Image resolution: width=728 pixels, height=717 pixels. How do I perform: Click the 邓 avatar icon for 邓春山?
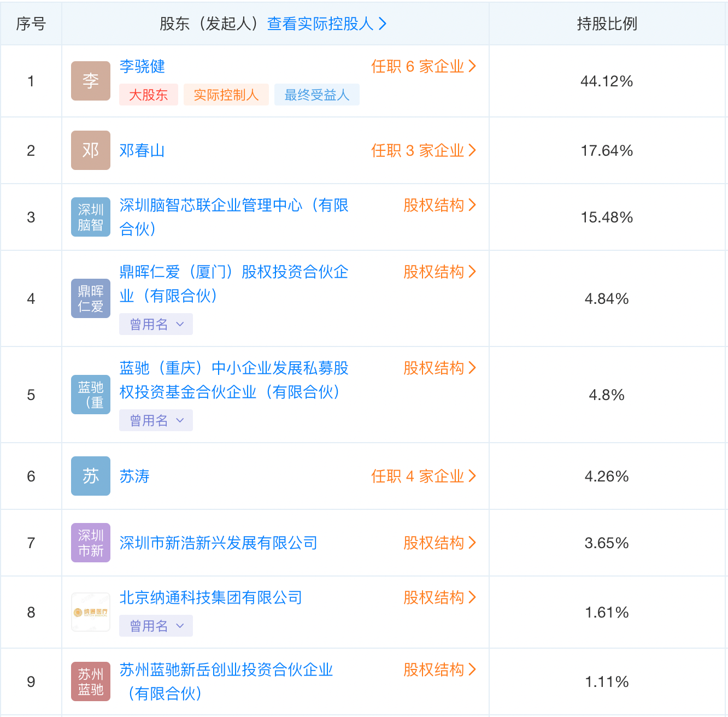[91, 150]
